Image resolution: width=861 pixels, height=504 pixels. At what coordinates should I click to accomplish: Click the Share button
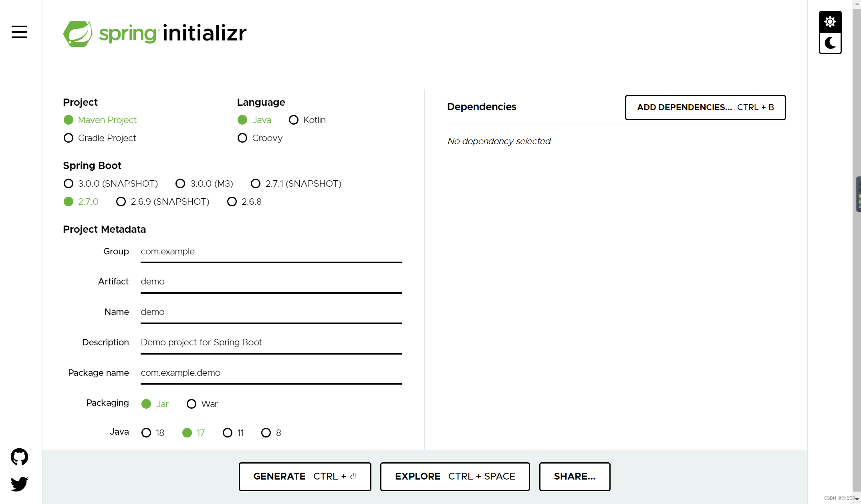(575, 476)
